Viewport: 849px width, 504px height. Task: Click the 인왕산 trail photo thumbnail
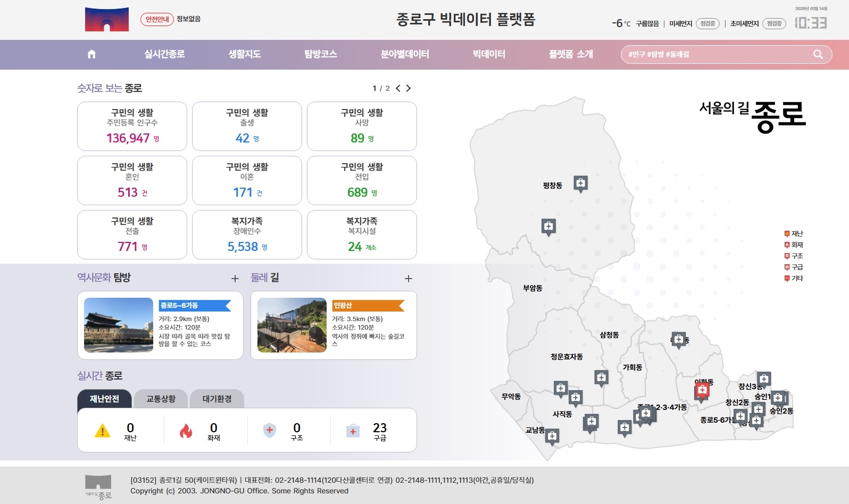coord(292,325)
